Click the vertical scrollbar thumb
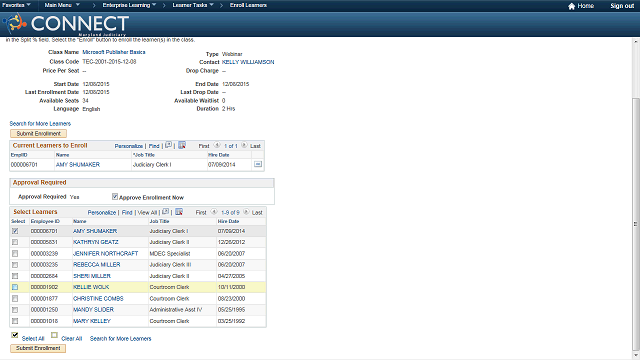Viewport: 640px width, 360px height. click(636, 224)
